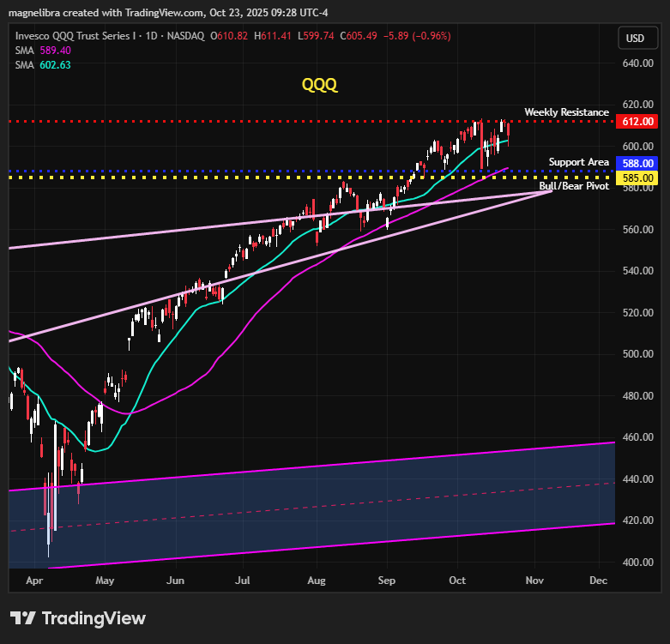The image size is (670, 644).
Task: Click the Sep label on time axis
Action: (x=387, y=581)
